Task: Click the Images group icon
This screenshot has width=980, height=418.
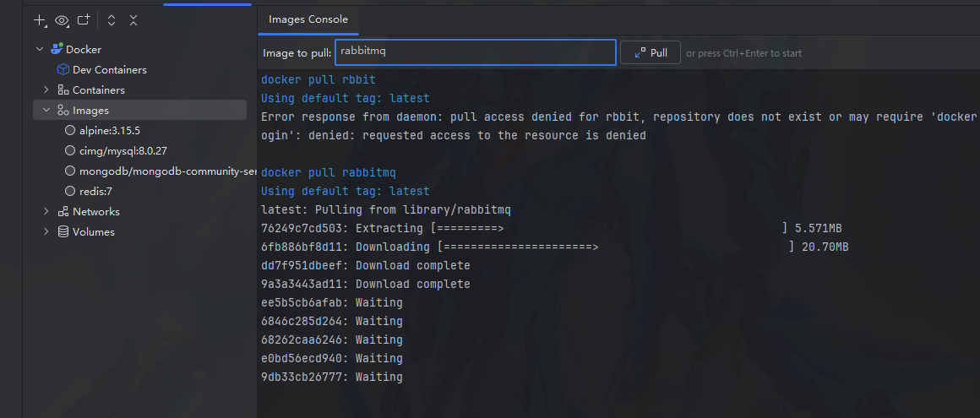Action: [x=63, y=111]
